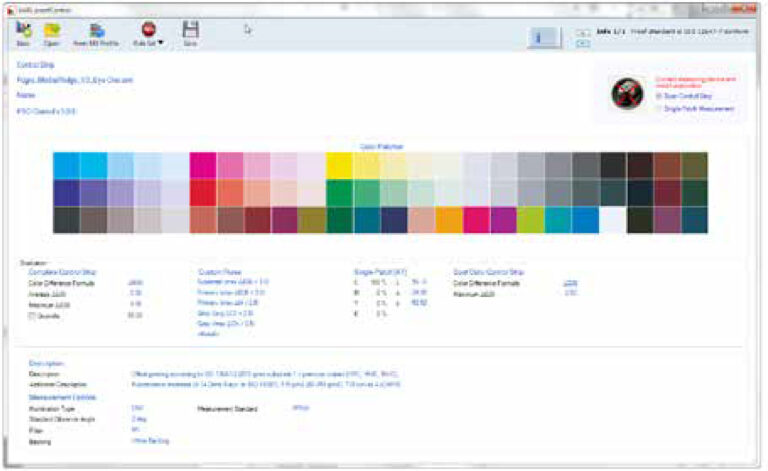Click the New toolbar icon
The height and width of the screenshot is (471, 768).
23,31
